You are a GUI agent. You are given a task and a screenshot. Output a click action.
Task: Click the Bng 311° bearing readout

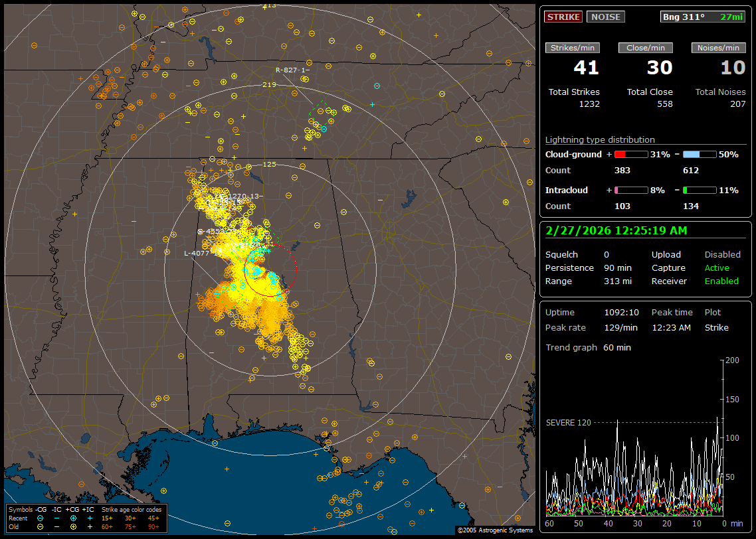coord(684,17)
